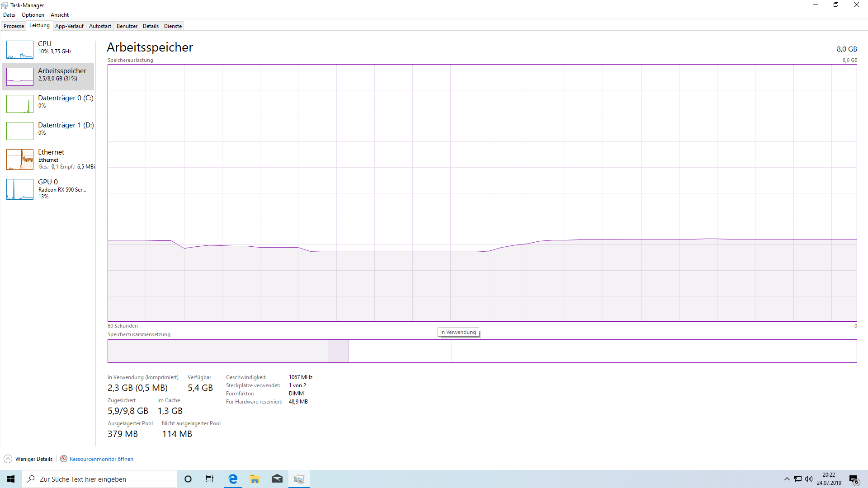
Task: Click the 5,4 GB Verfügbar value
Action: (200, 388)
